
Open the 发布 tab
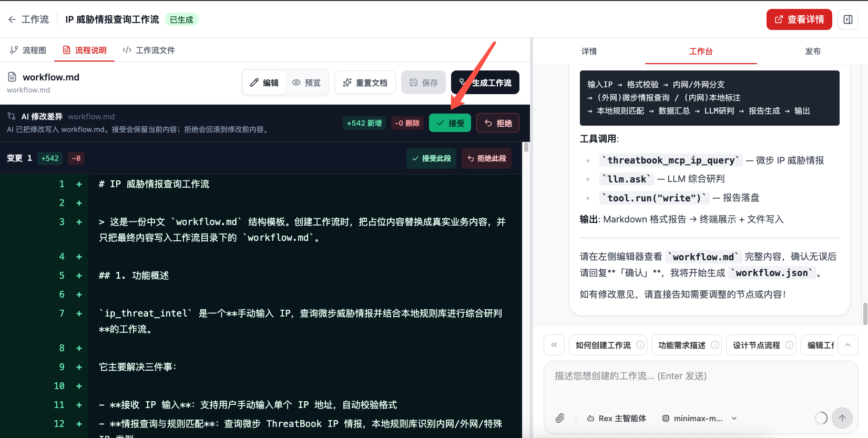813,51
